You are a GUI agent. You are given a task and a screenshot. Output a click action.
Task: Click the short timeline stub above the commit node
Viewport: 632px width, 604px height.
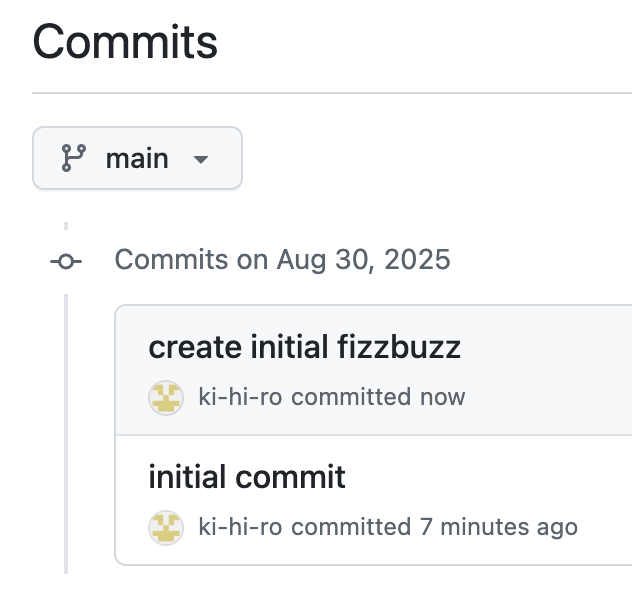(66, 226)
